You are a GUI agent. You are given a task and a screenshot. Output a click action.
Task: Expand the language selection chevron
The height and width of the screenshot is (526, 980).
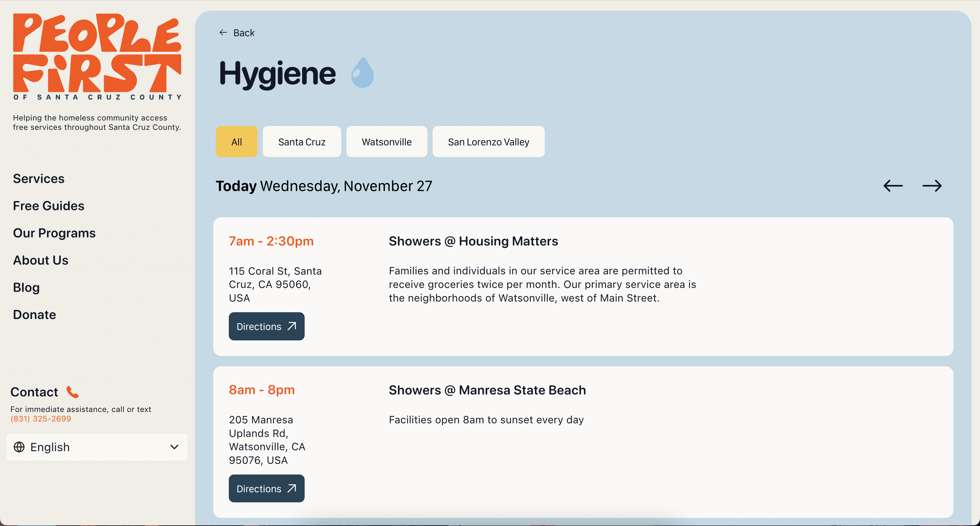pyautogui.click(x=175, y=447)
